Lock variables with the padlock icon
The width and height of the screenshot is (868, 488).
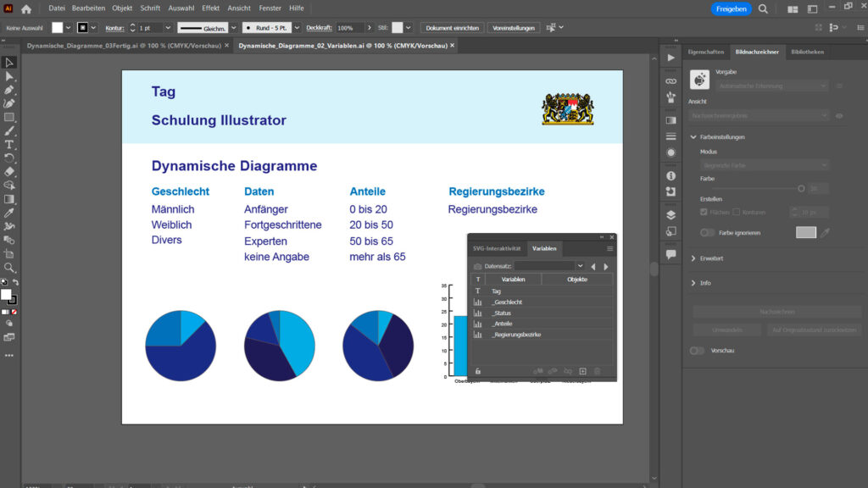pyautogui.click(x=478, y=371)
